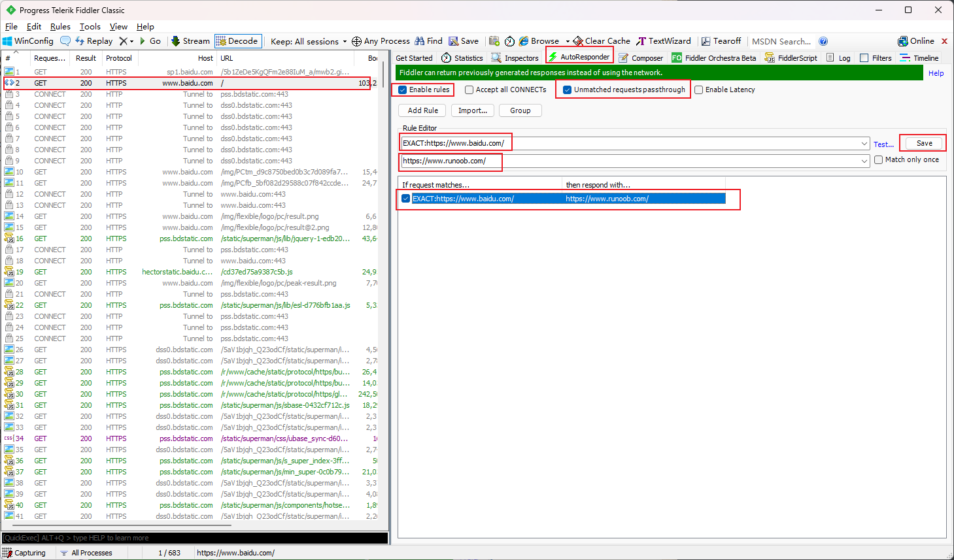
Task: Open the Edit menu
Action: pyautogui.click(x=34, y=27)
